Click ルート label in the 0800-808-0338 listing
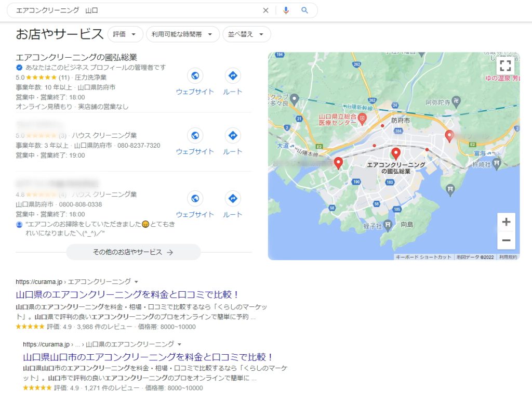The width and height of the screenshot is (532, 401). 233,215
